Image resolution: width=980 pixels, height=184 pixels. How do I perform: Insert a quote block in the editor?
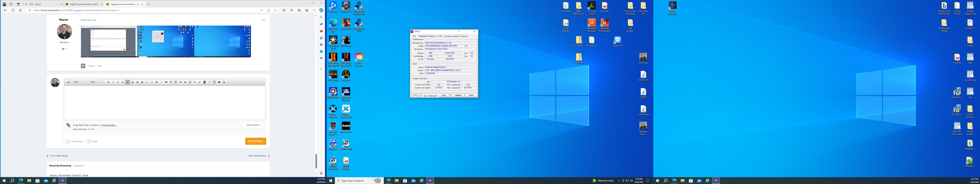[x=180, y=82]
